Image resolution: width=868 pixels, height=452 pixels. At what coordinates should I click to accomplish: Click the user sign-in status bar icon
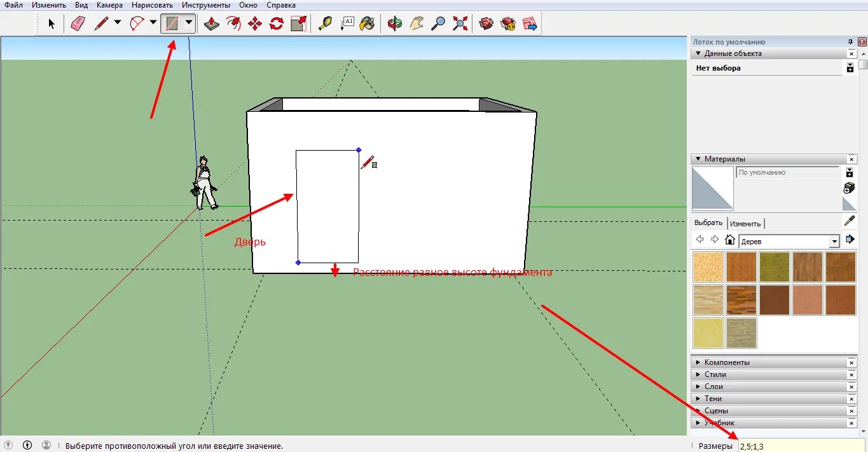pos(46,446)
